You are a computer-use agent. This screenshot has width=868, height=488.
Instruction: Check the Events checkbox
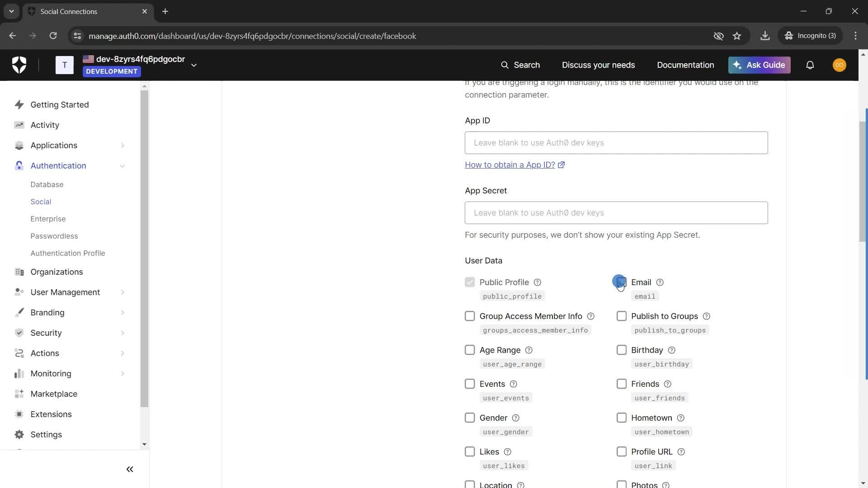point(470,384)
